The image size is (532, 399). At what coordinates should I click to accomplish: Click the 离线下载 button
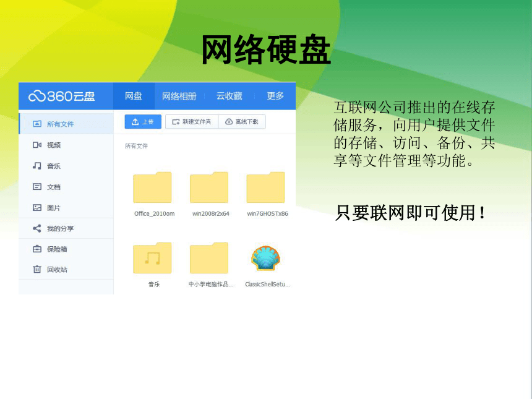point(242,122)
